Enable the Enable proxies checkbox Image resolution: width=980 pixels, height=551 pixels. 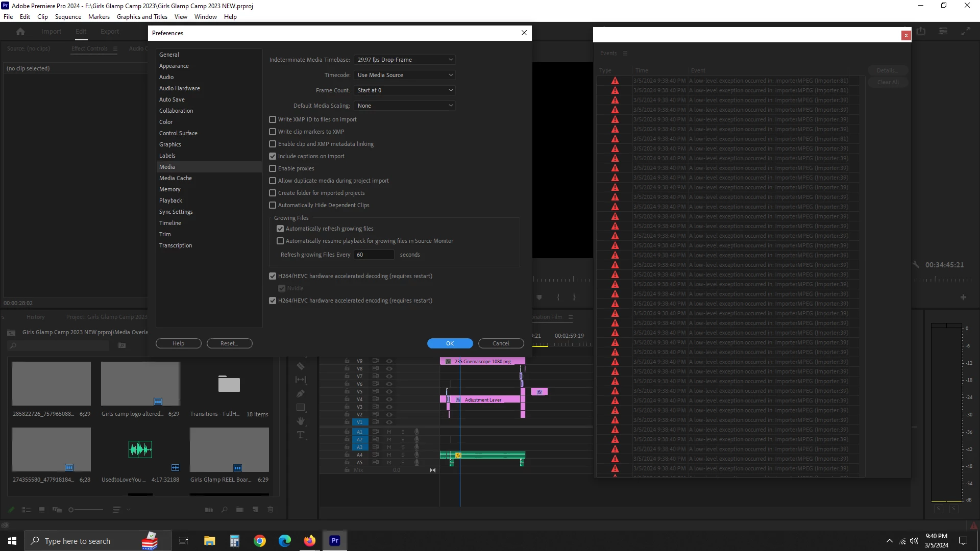[x=273, y=168]
